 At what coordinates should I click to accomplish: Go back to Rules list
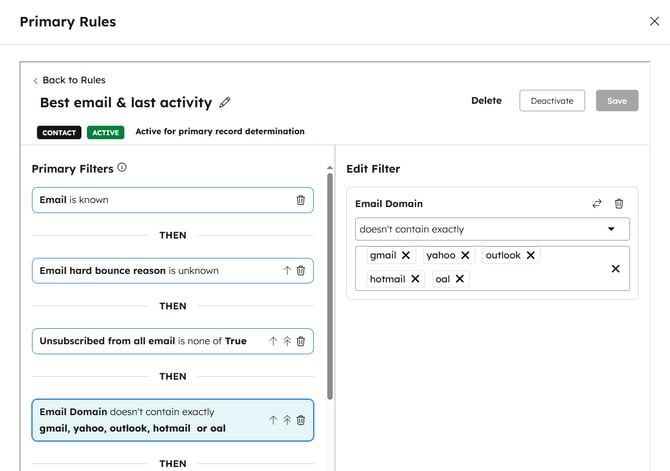tap(69, 80)
